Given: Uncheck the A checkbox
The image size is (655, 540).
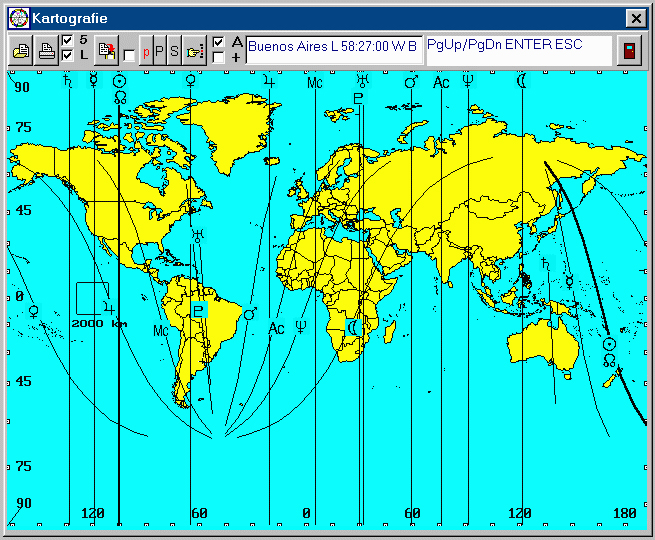Looking at the screenshot, I should coord(218,43).
